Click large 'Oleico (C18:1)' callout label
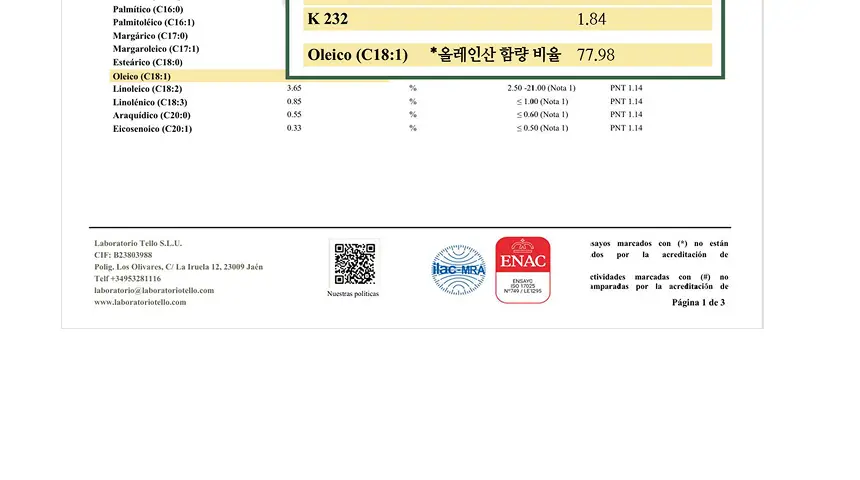The image size is (860, 480). [x=358, y=55]
